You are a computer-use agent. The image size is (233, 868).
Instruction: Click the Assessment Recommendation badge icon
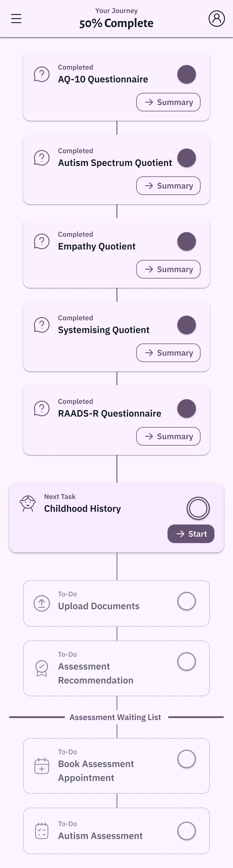click(x=42, y=668)
